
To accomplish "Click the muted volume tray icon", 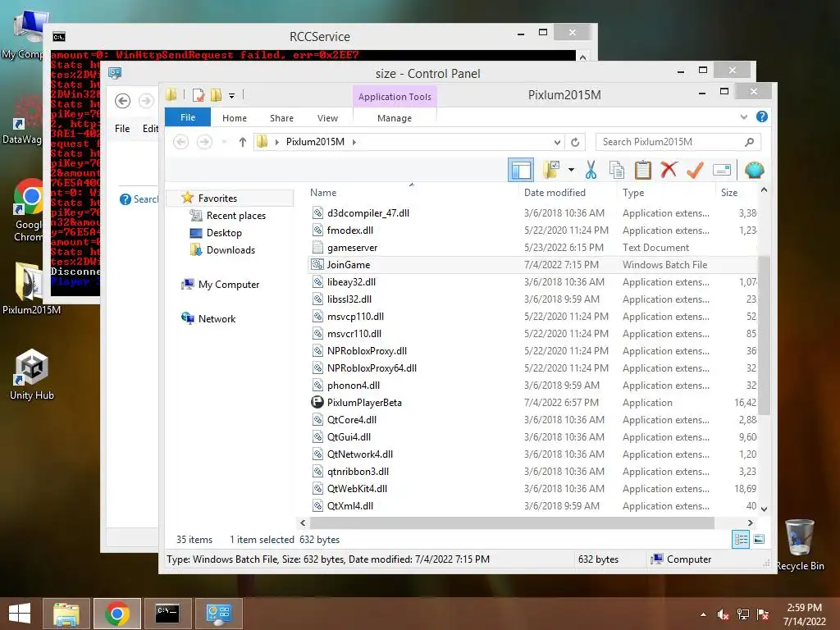I will tap(724, 614).
